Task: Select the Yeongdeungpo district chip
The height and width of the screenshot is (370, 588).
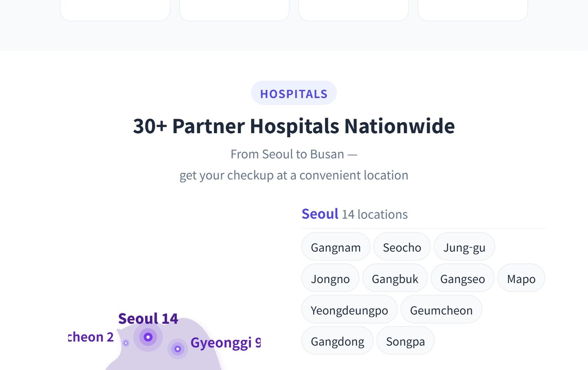Action: (x=349, y=310)
